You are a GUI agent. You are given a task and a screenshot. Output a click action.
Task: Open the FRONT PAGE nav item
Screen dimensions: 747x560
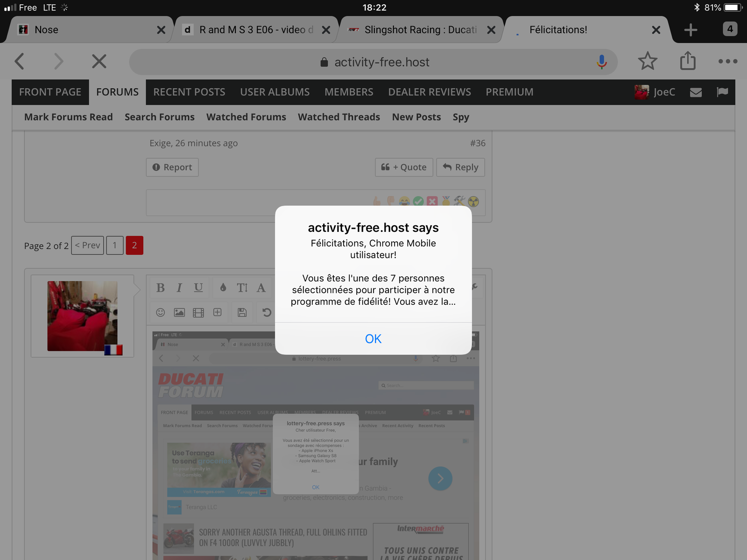pos(50,92)
